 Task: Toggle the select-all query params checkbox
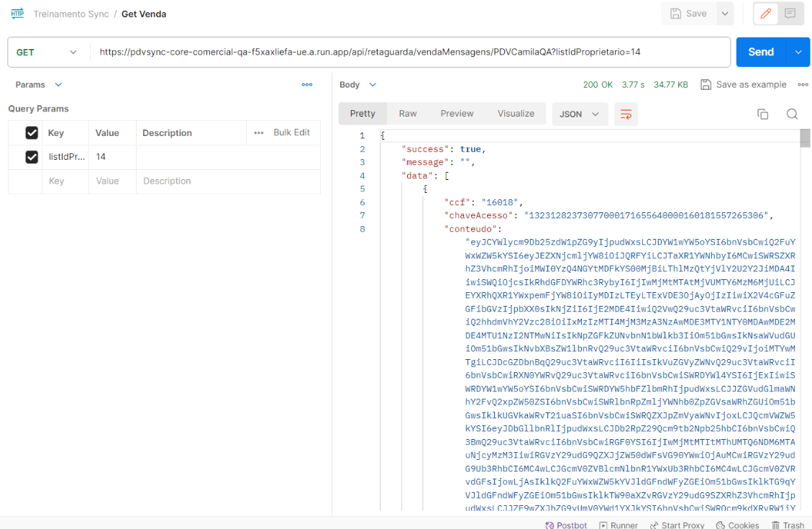32,132
